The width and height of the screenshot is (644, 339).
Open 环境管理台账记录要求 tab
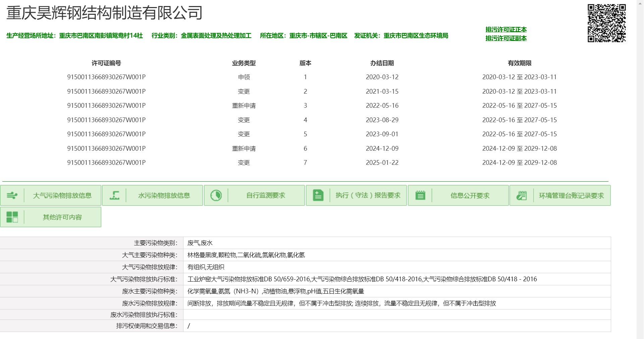[571, 195]
